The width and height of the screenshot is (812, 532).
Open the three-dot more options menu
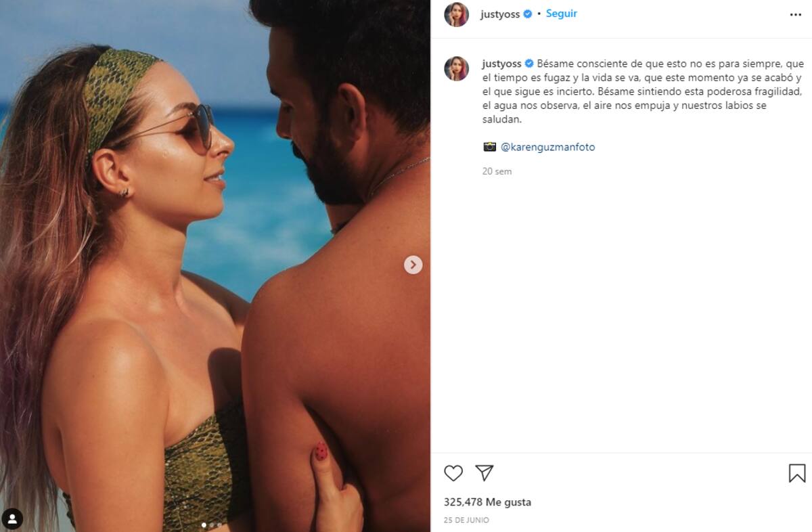(x=795, y=14)
